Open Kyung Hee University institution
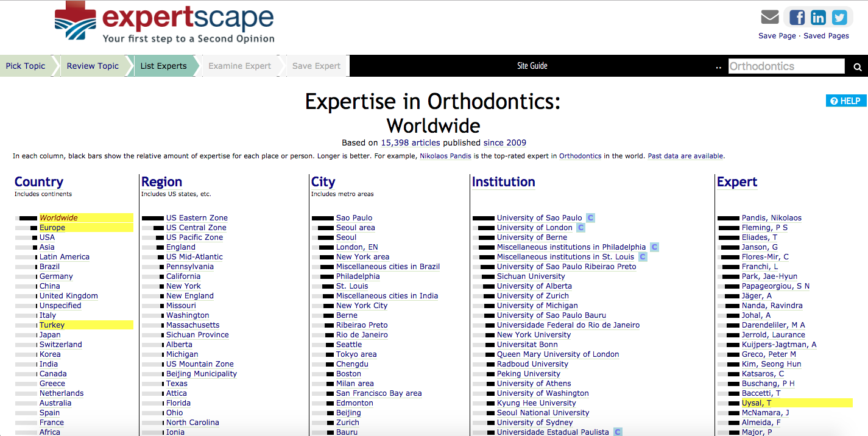The width and height of the screenshot is (868, 436). coord(536,403)
